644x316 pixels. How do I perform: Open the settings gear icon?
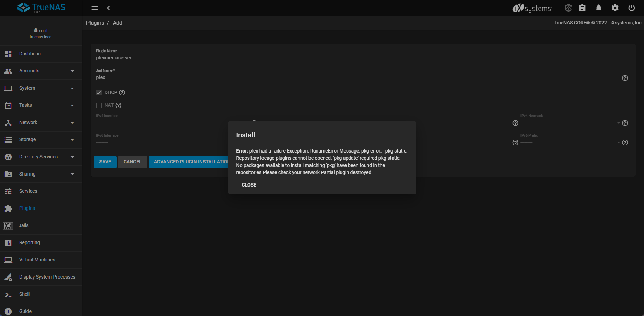pos(615,8)
